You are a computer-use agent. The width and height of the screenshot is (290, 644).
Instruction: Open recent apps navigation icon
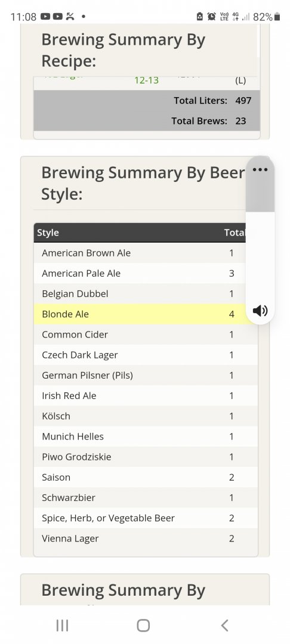point(62,625)
